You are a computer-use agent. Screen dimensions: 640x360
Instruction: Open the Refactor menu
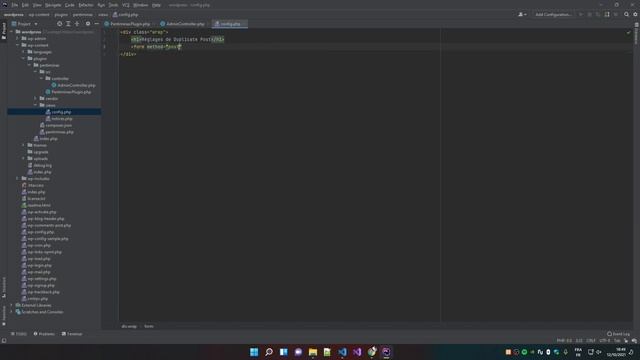[x=86, y=5]
